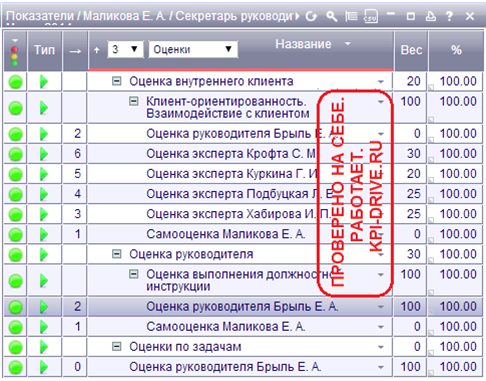Click the Тип column header
This screenshot has width=486, height=381.
(x=44, y=50)
